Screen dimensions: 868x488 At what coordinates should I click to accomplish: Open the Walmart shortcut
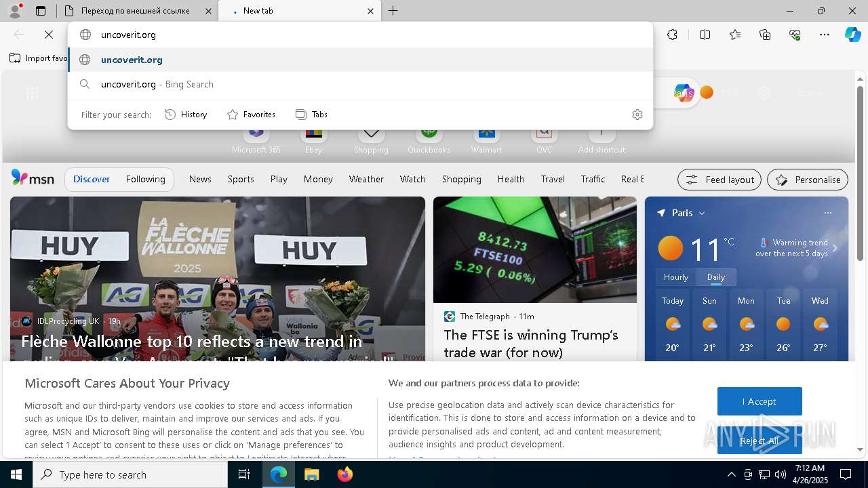486,141
